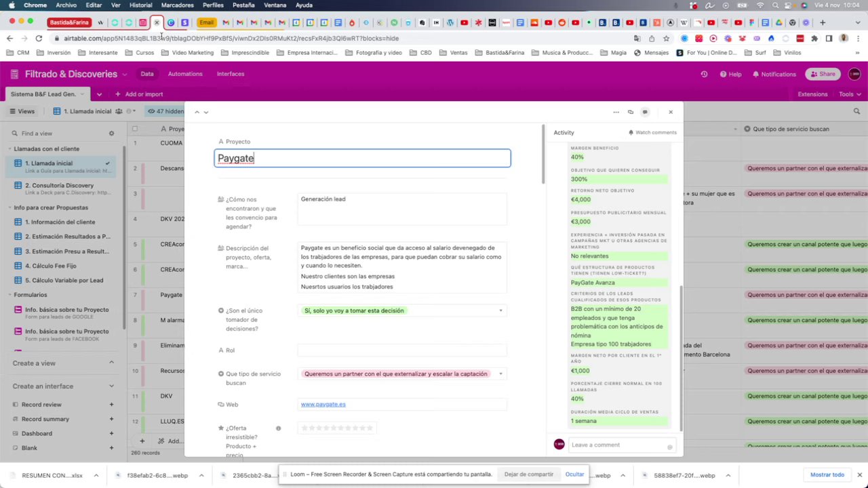Screen dimensions: 868x488
Task: Open Perfiles menu in menu bar
Action: click(x=213, y=5)
